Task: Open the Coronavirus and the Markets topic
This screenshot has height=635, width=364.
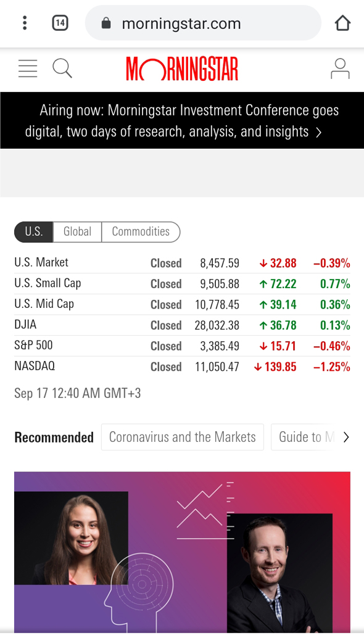Action: click(x=183, y=437)
